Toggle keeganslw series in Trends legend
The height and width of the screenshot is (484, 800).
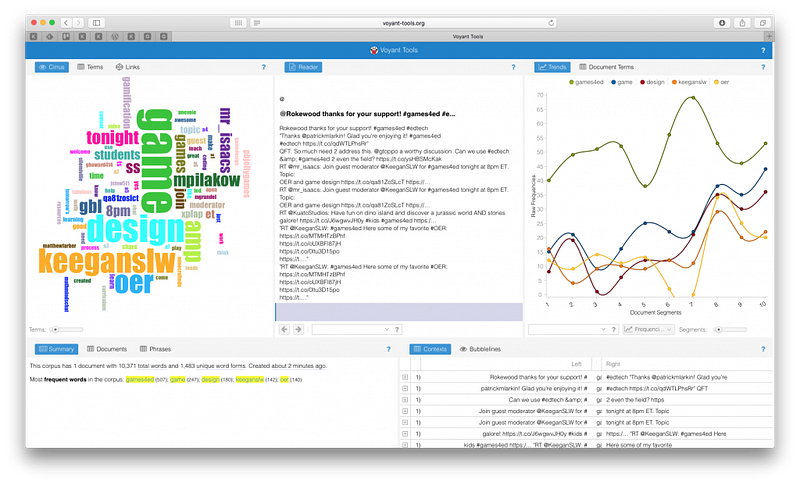click(689, 82)
